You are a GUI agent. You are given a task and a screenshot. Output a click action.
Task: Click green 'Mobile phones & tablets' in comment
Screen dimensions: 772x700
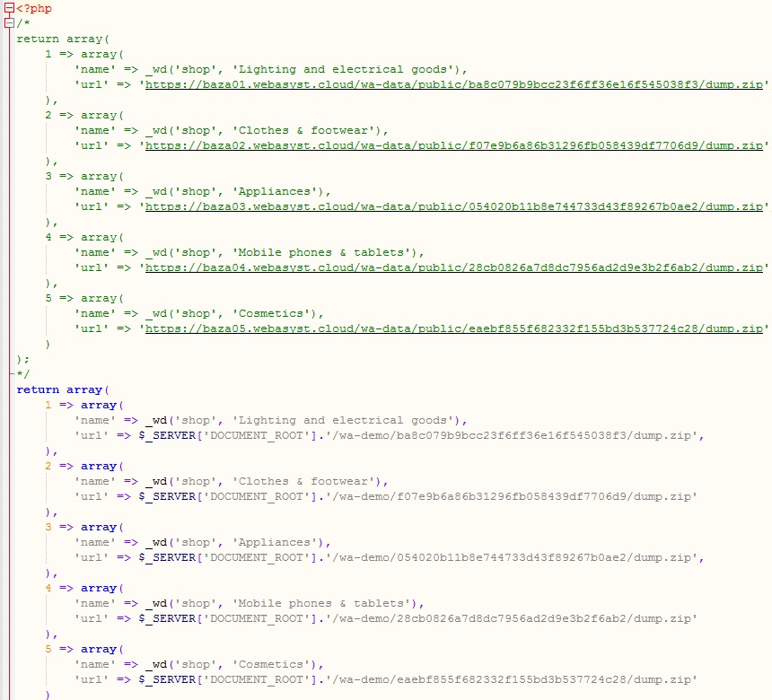[321, 252]
